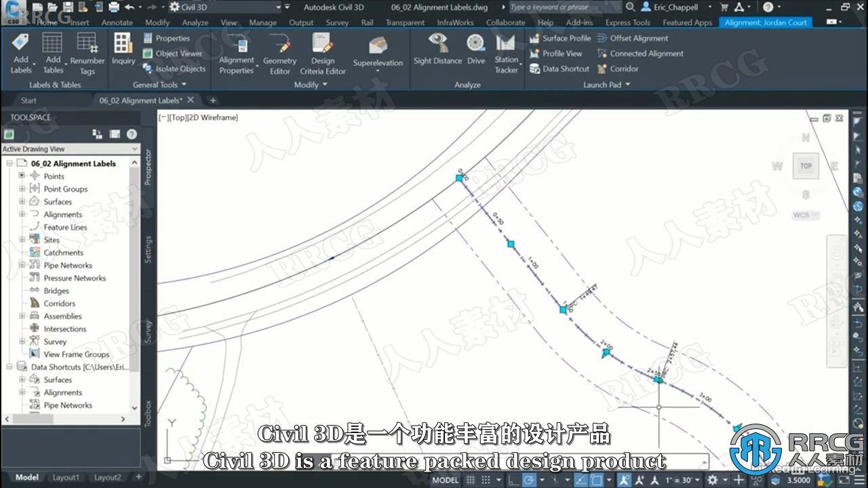
Task: Open Active Drawing View dropdown
Action: tap(70, 148)
